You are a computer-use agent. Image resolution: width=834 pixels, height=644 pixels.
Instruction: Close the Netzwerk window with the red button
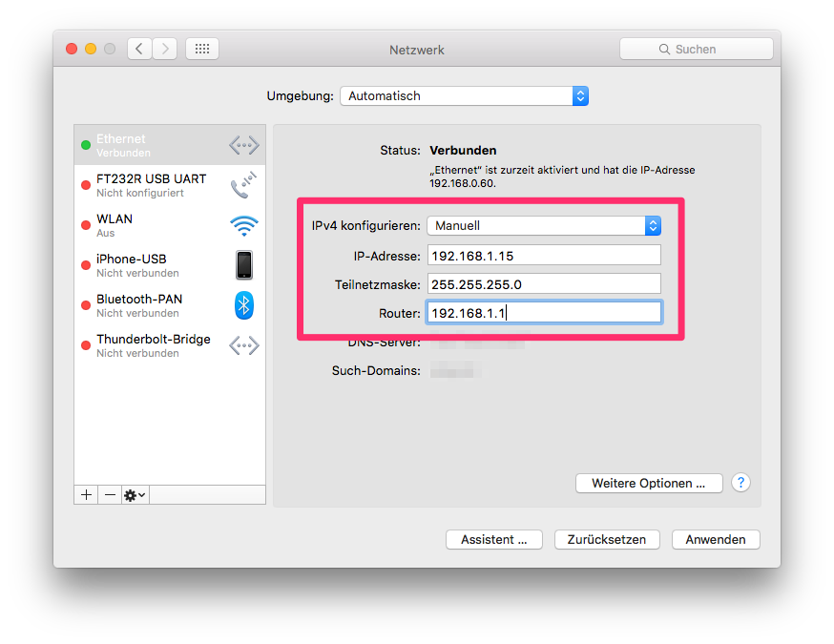click(72, 49)
